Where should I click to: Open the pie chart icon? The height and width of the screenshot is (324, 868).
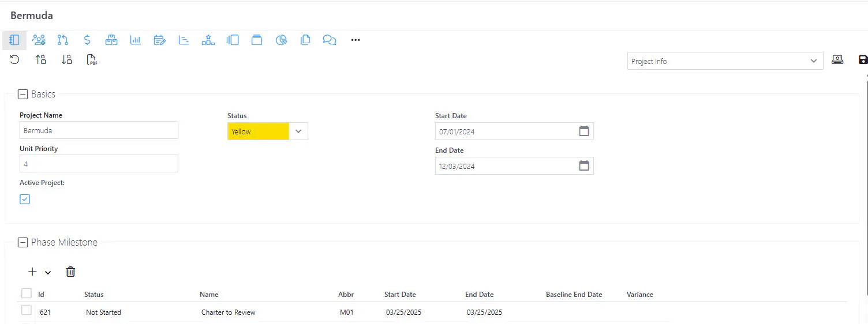click(281, 40)
